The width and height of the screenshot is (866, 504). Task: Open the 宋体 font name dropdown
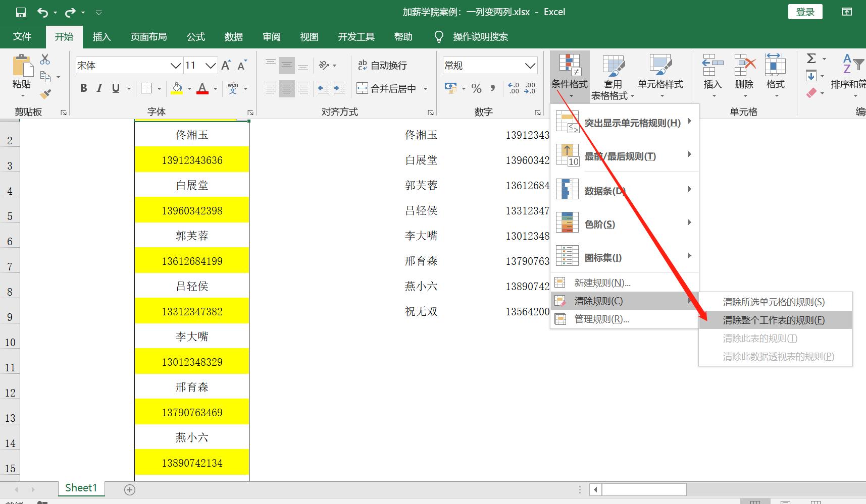click(175, 65)
